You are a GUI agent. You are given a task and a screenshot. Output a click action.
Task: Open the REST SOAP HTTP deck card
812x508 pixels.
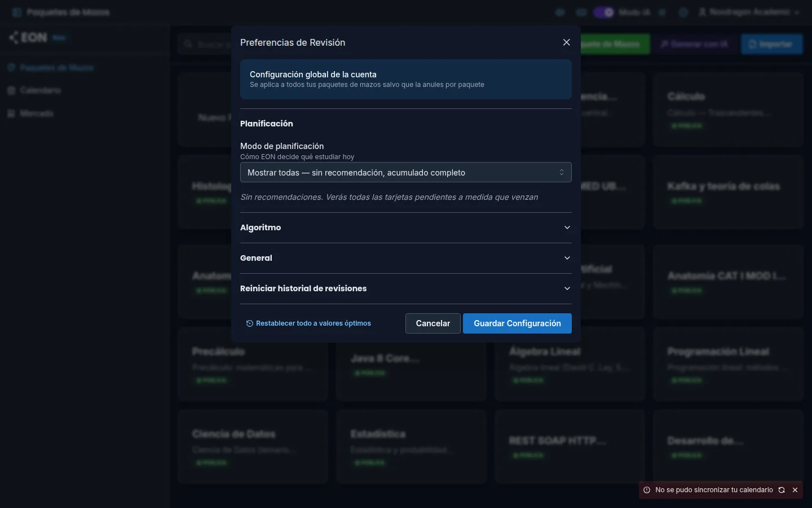click(570, 446)
